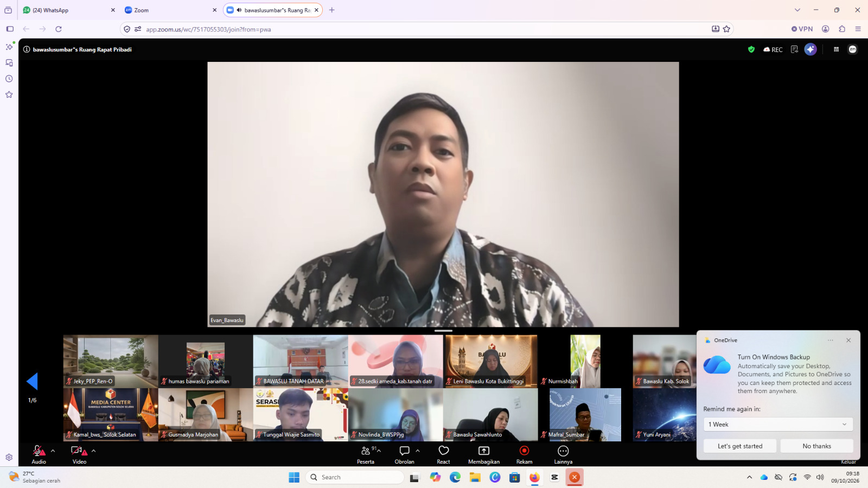Select Tunggal Wiajie Sasmito video thumbnail
The image size is (868, 488).
point(301,415)
